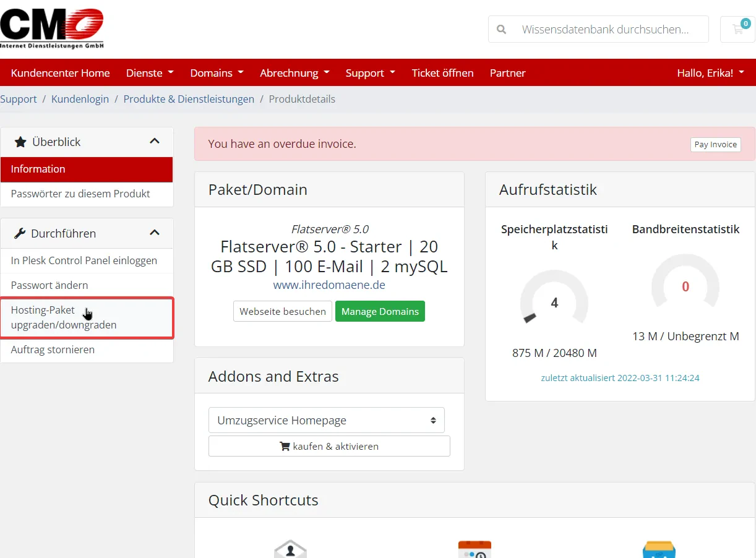The height and width of the screenshot is (558, 756).
Task: Click the 13 M / Unbegrenzt M value
Action: [685, 337]
